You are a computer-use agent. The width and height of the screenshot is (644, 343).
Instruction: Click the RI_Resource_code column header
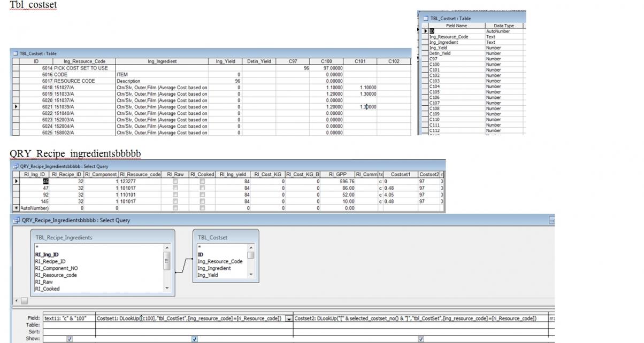pyautogui.click(x=140, y=175)
